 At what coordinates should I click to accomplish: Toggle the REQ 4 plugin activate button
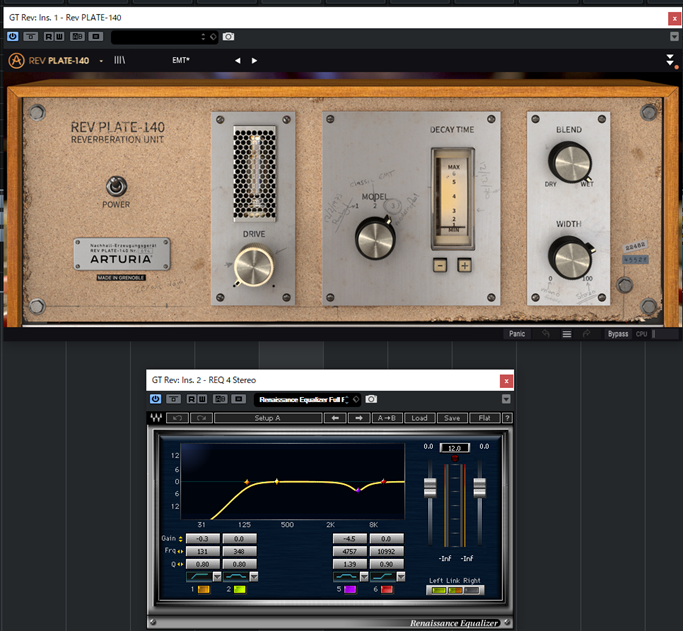pyautogui.click(x=156, y=399)
